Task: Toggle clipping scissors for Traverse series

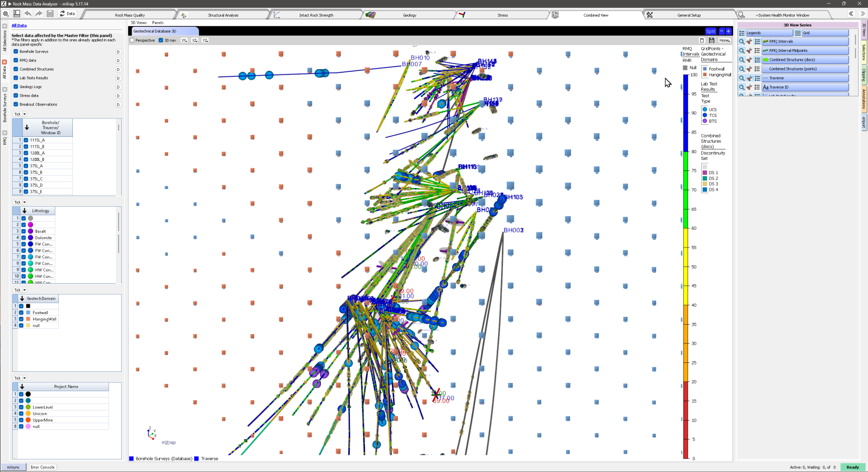Action: coord(749,78)
